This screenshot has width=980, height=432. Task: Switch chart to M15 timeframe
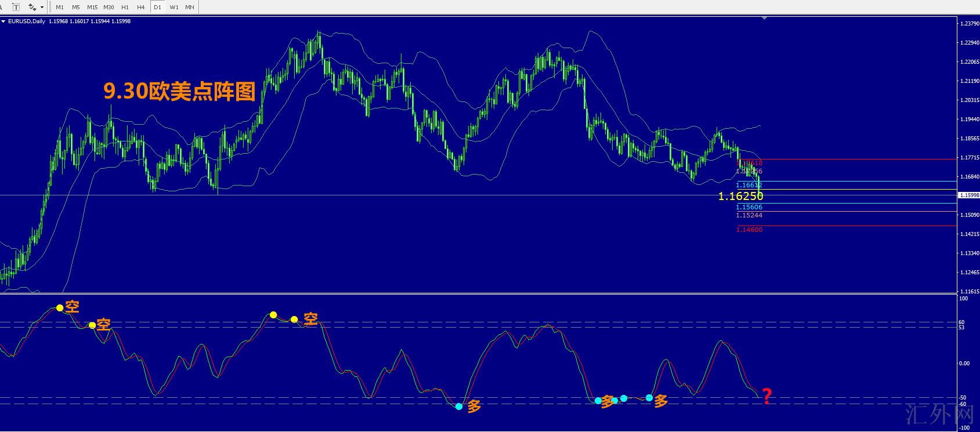click(x=92, y=8)
